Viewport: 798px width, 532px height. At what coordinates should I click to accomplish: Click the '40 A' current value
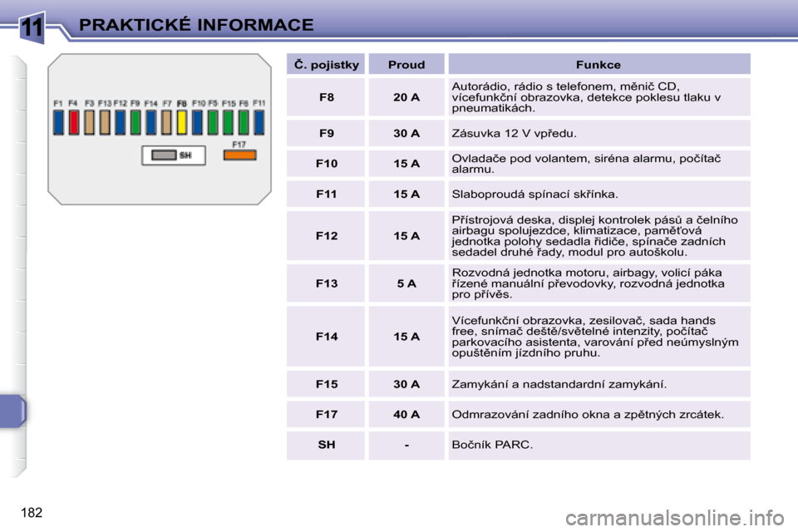pyautogui.click(x=406, y=415)
